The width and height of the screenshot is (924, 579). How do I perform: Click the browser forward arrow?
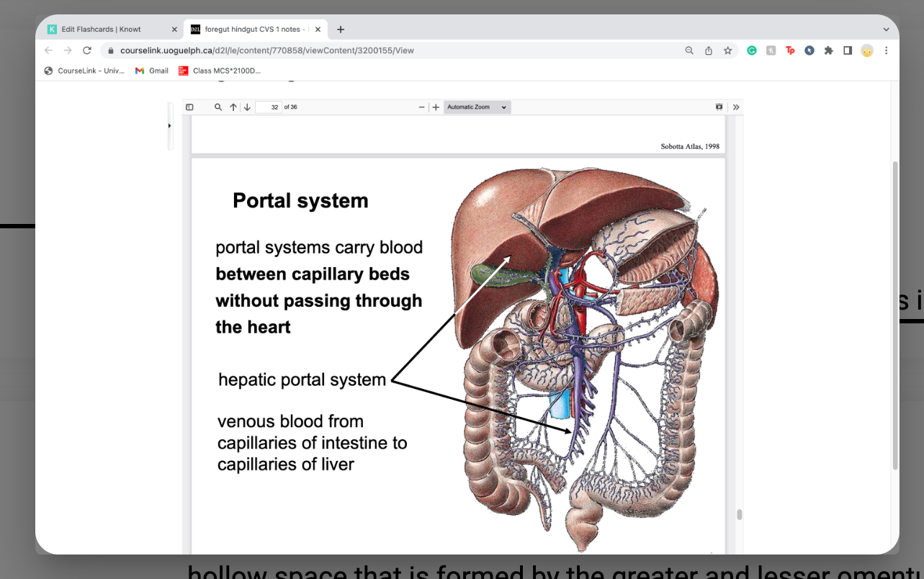(x=68, y=50)
